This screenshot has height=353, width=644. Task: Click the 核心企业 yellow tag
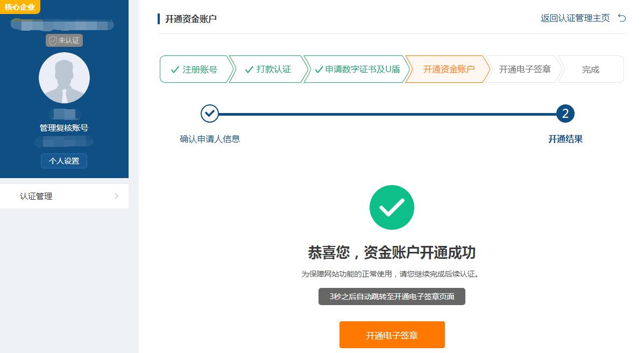pyautogui.click(x=20, y=6)
